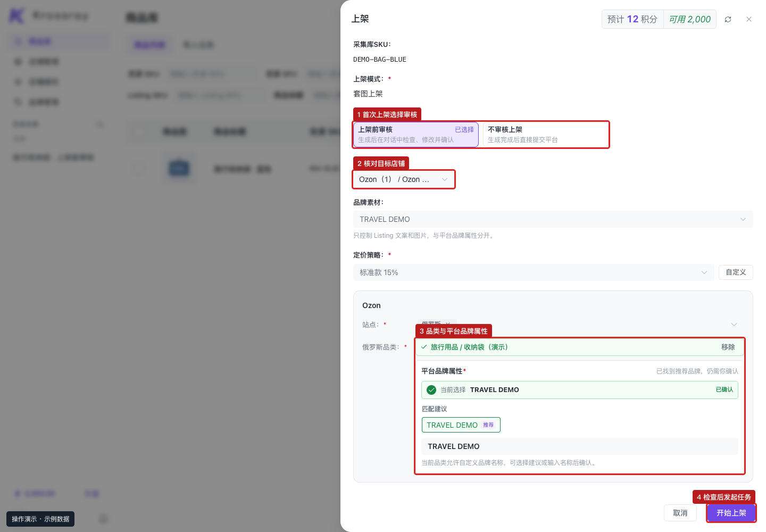Open the Ozon target store dropdown
This screenshot has width=766, height=532.
coord(404,179)
